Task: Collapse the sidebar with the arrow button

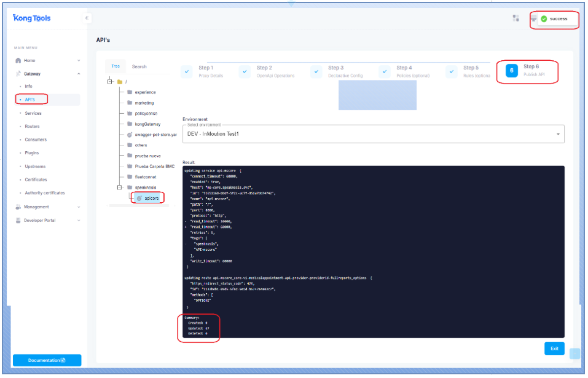Action: click(x=87, y=18)
